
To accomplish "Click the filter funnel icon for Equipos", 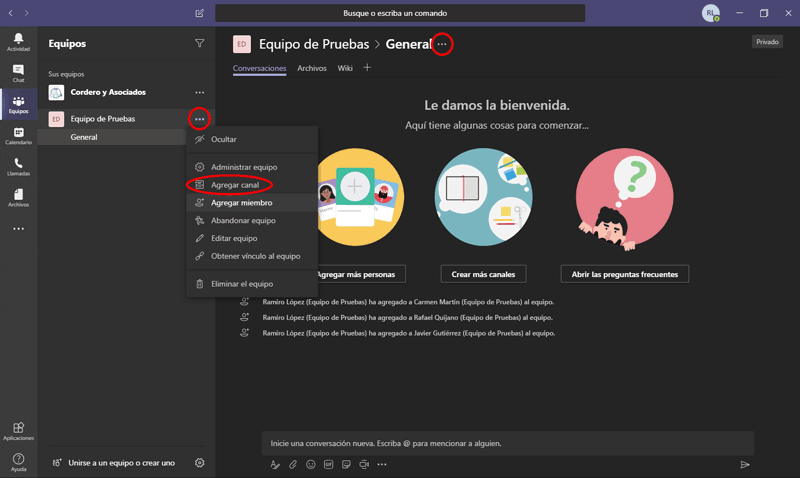I will [199, 43].
